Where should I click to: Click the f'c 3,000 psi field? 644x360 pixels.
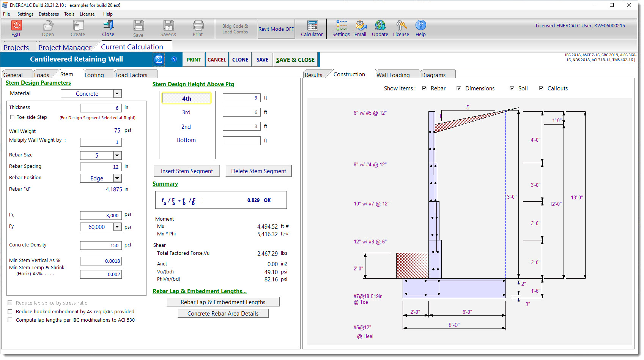point(101,215)
